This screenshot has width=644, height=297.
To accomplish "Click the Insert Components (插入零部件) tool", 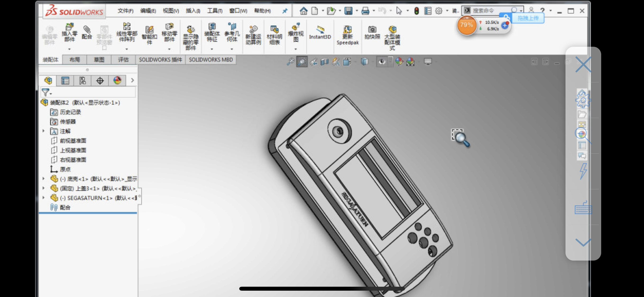I will click(69, 32).
